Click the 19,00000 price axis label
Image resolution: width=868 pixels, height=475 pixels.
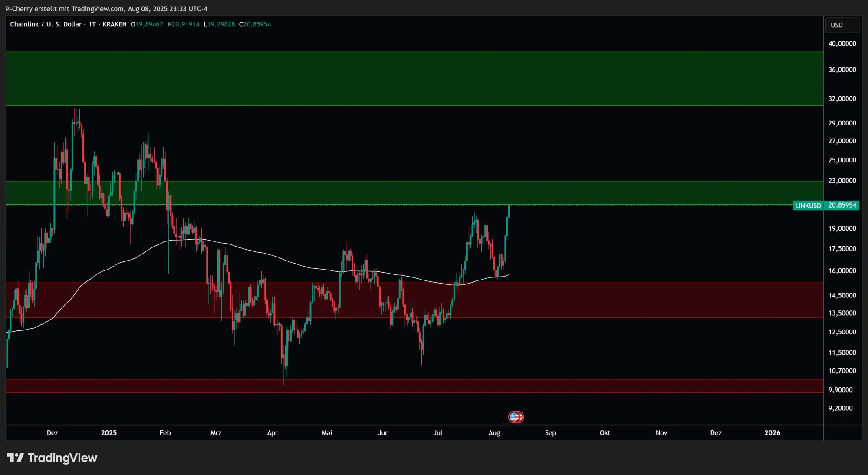842,228
